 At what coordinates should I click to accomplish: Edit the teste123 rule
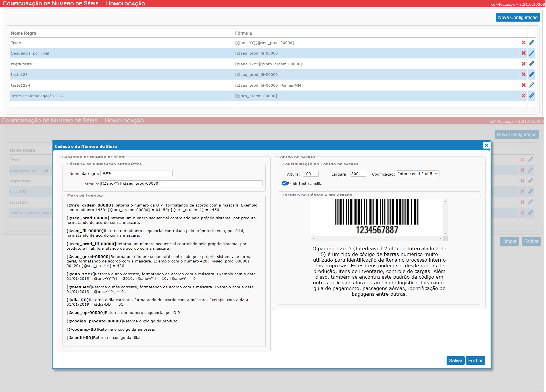pos(532,74)
